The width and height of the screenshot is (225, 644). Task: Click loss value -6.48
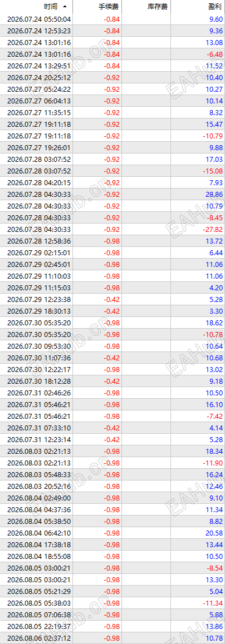tap(215, 54)
